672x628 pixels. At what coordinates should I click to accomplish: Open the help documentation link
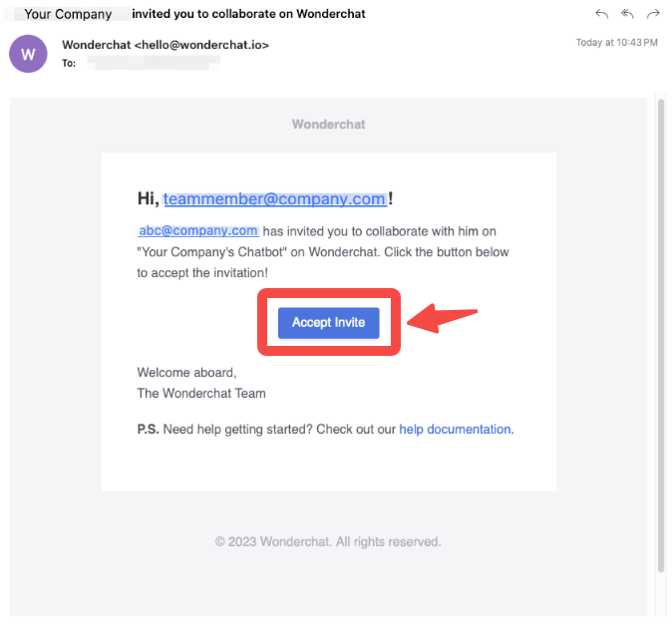455,430
